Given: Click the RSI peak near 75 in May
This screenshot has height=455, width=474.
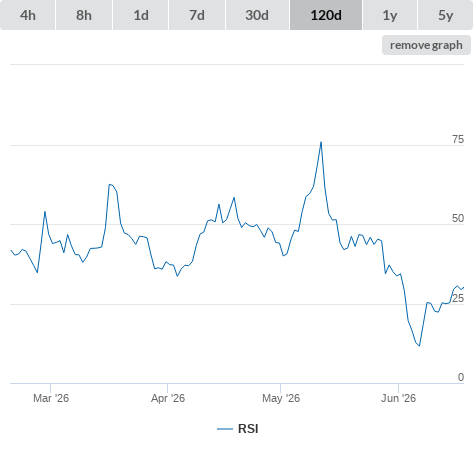Looking at the screenshot, I should [x=321, y=142].
